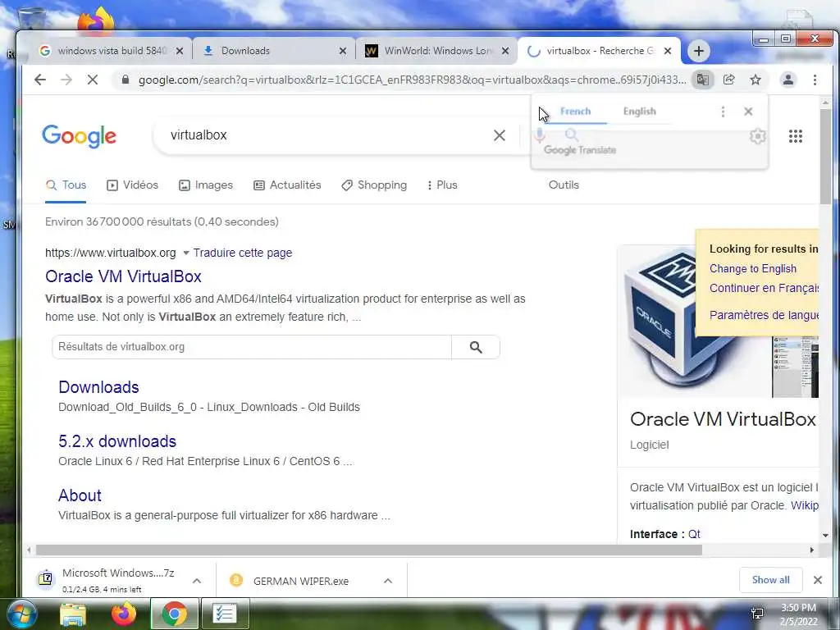The height and width of the screenshot is (630, 840).
Task: Open translate popup options menu
Action: 723,112
